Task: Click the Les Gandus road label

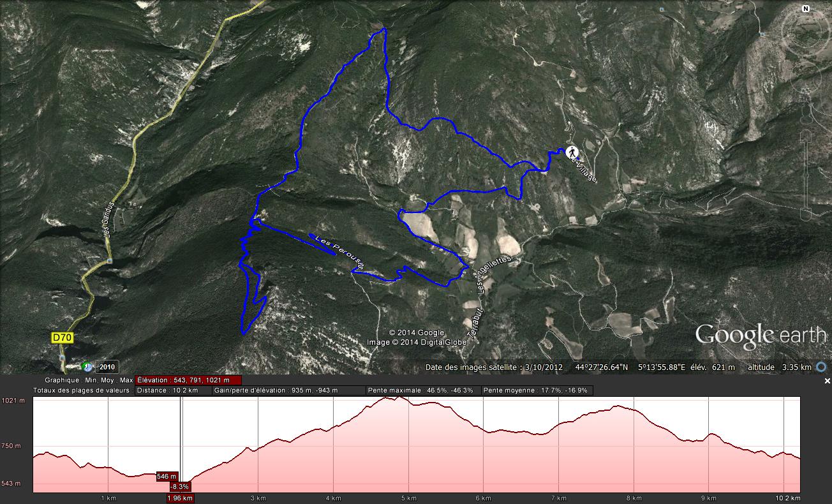Action: (x=107, y=221)
